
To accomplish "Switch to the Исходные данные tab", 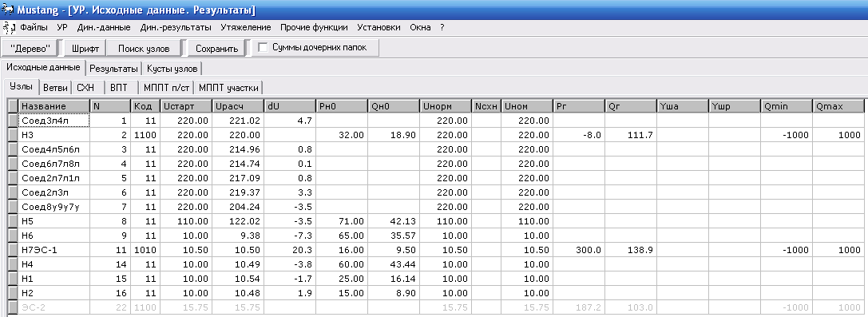I will [x=43, y=68].
